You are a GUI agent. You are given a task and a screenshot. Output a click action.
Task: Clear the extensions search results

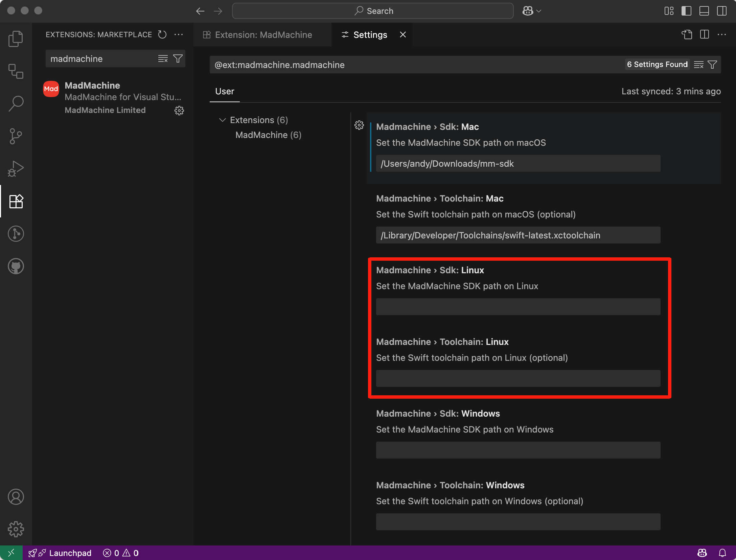(x=163, y=59)
